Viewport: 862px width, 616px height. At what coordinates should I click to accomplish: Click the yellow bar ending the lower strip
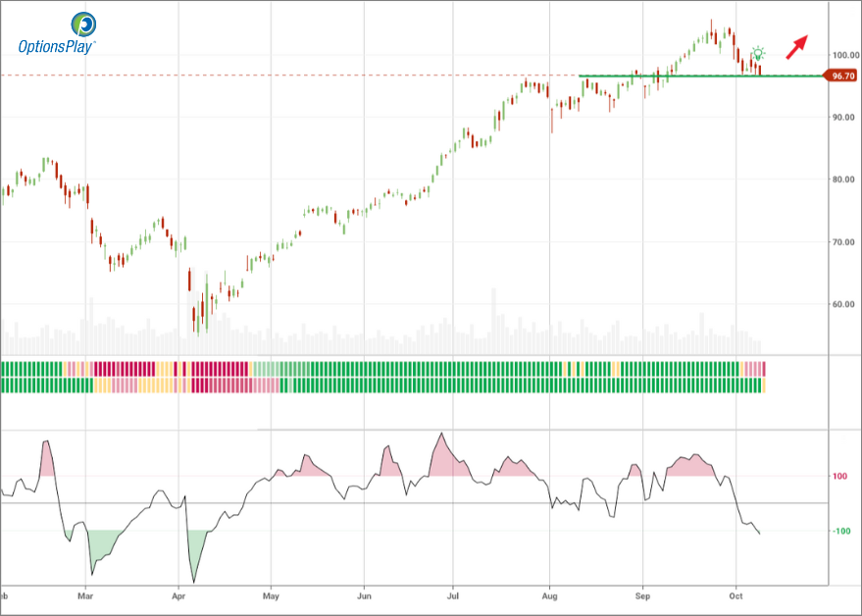click(764, 385)
